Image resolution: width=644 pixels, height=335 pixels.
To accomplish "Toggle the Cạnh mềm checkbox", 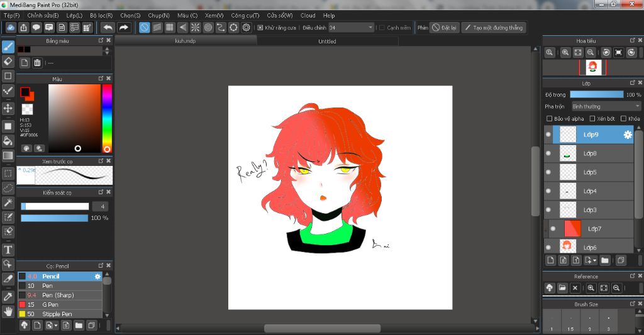I will pos(382,28).
